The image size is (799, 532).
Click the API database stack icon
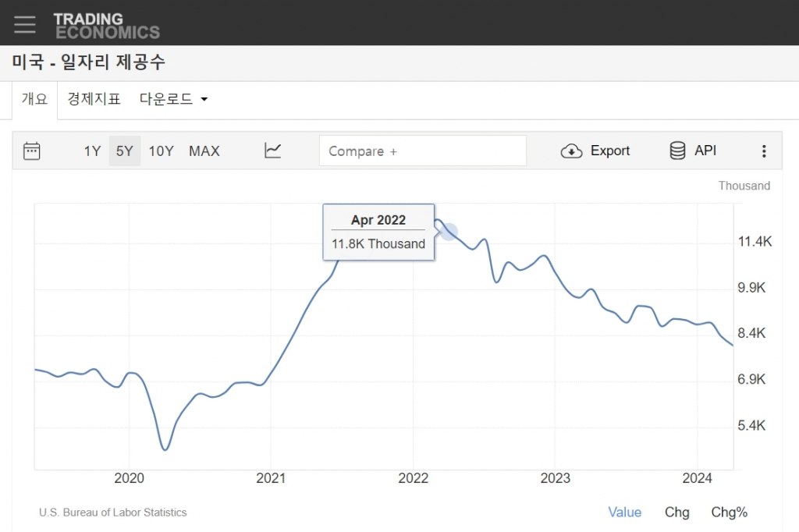tap(677, 151)
